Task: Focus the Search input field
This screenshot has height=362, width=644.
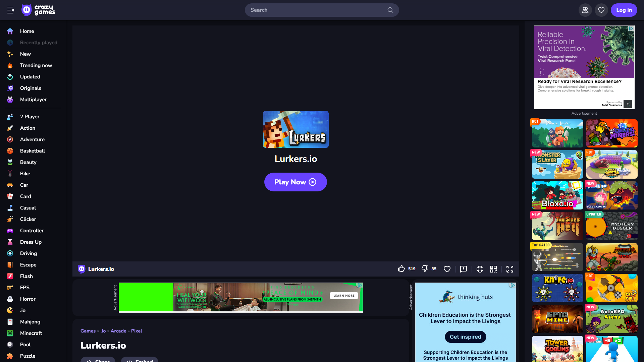Action: (x=322, y=10)
